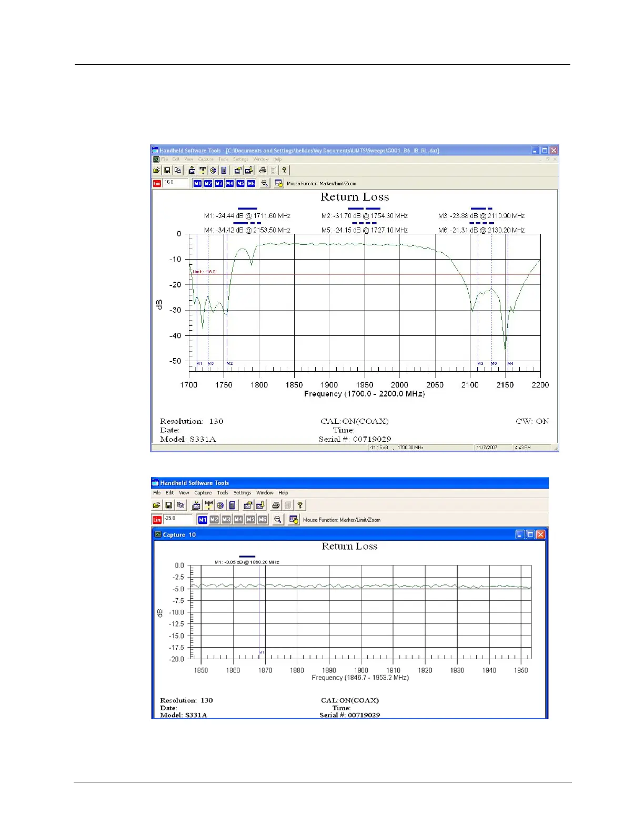
Task: Click save disk icon above Capture 10 window
Action: coord(168,505)
